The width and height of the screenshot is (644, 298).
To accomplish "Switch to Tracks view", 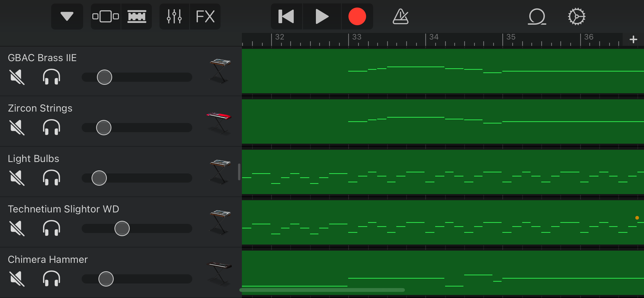I will 137,17.
